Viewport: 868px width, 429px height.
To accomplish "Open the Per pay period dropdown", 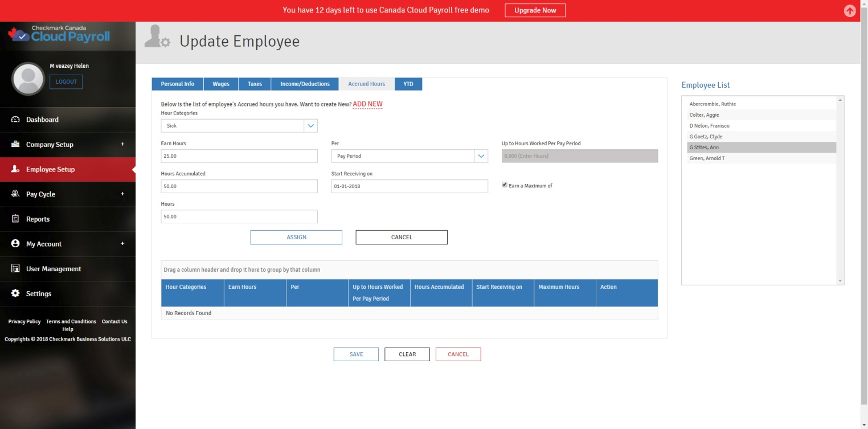I will [481, 156].
